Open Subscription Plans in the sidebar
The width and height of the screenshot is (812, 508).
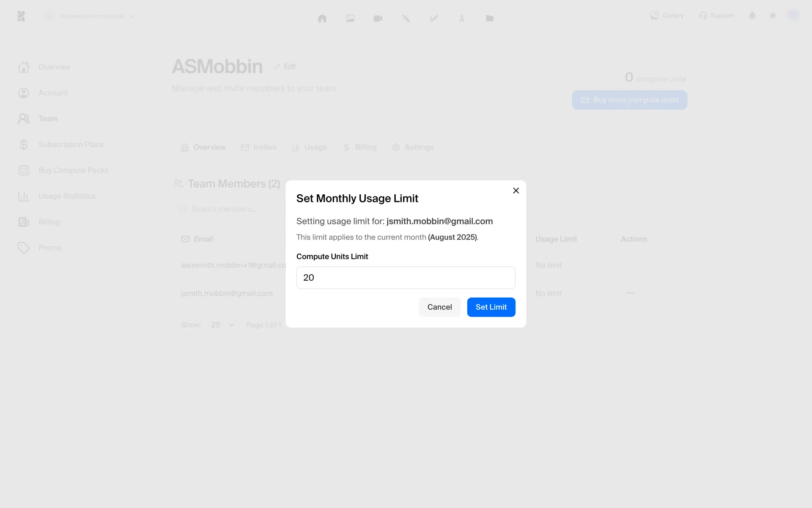coord(71,144)
